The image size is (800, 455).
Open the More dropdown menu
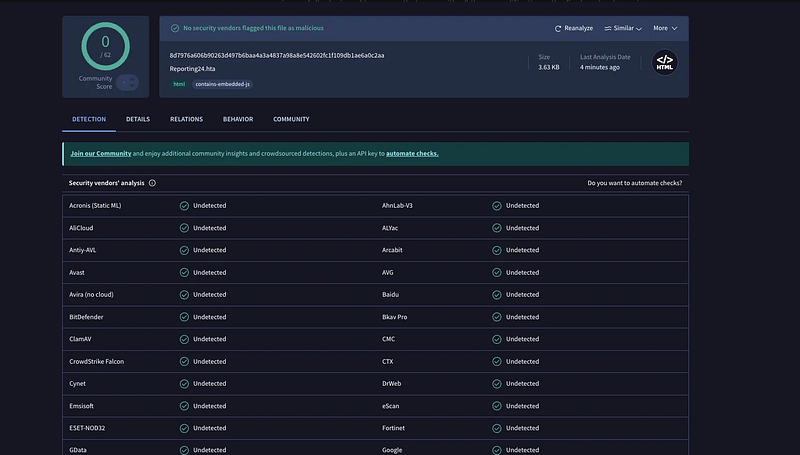click(665, 28)
